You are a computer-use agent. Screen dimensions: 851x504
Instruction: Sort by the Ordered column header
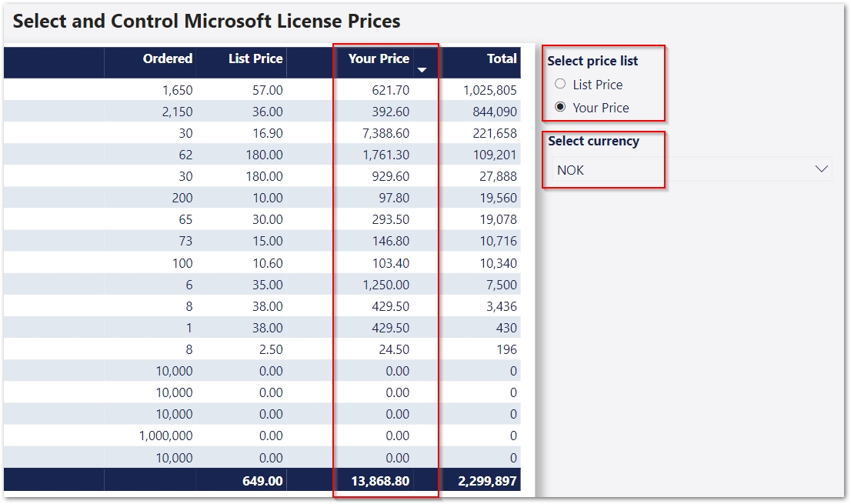[x=168, y=58]
